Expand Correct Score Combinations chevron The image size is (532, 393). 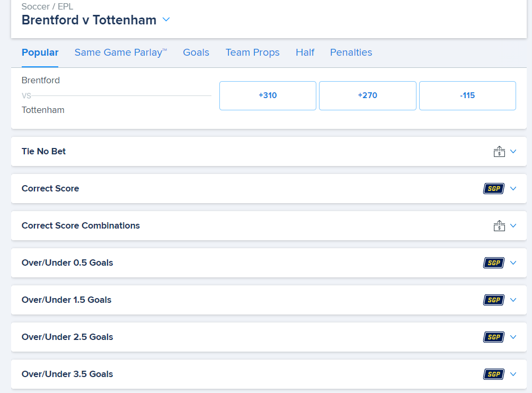513,225
